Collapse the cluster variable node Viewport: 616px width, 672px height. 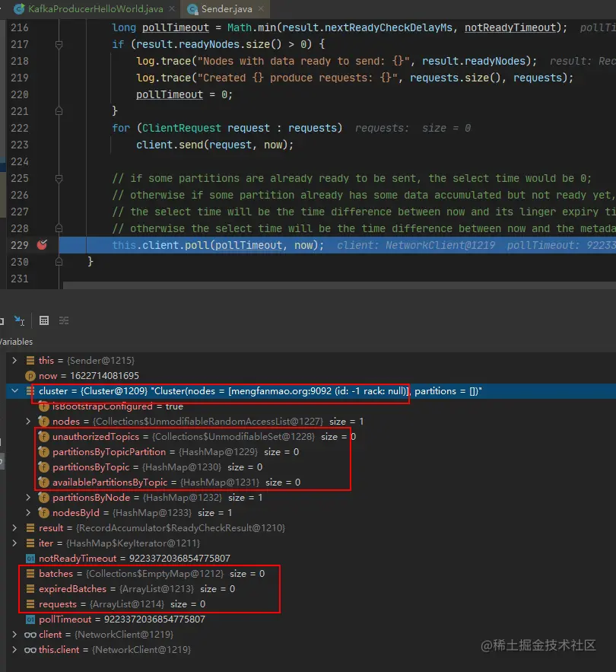[x=14, y=391]
